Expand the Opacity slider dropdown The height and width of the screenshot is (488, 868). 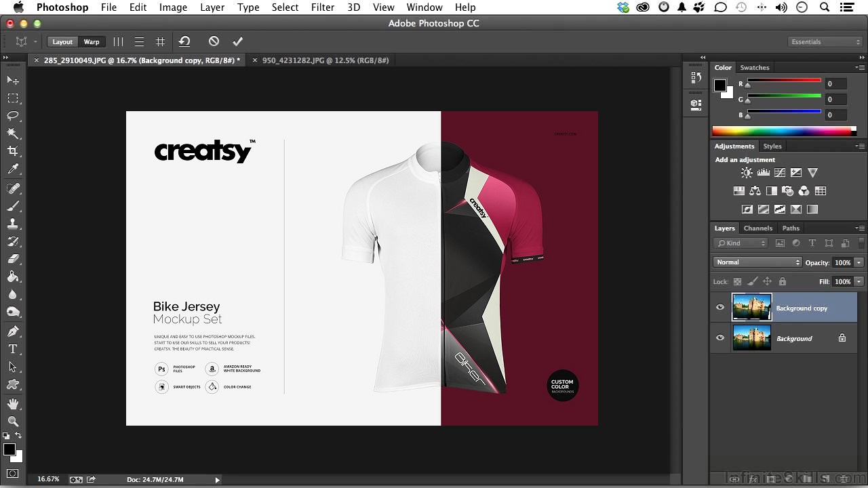pyautogui.click(x=859, y=262)
